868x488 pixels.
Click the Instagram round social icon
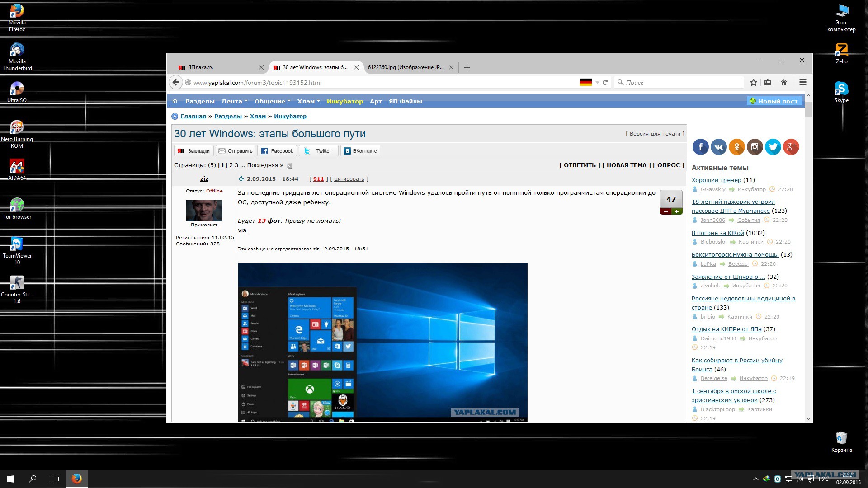755,147
